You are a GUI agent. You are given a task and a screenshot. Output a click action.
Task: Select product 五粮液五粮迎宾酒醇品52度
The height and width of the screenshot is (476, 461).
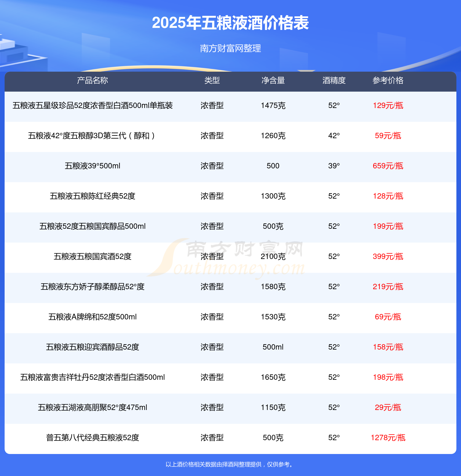click(92, 347)
